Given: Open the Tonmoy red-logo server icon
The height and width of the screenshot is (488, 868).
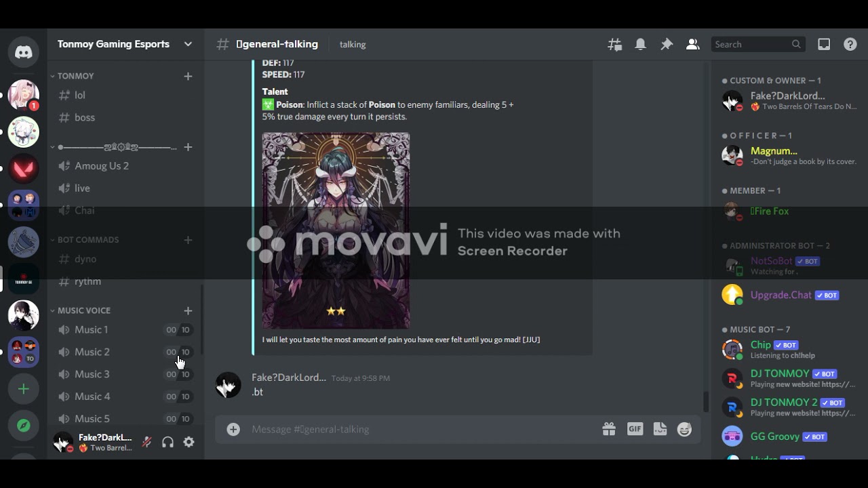Looking at the screenshot, I should point(24,279).
